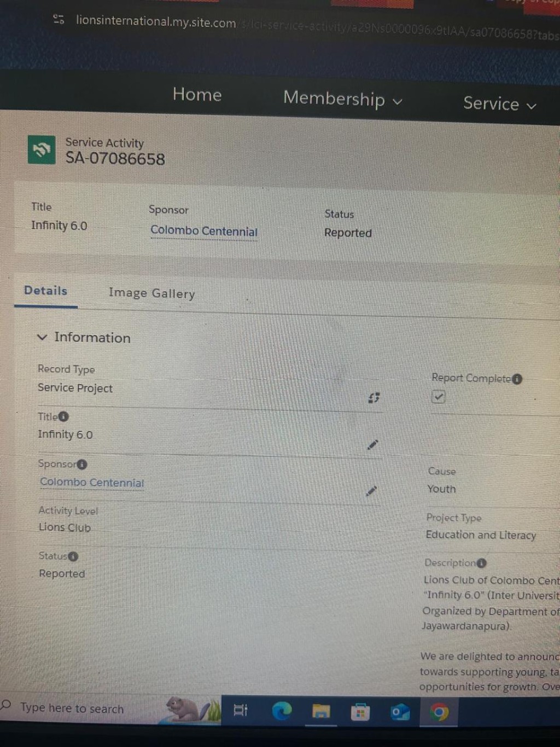Open Outlook from the taskbar
The image size is (560, 747).
400,712
